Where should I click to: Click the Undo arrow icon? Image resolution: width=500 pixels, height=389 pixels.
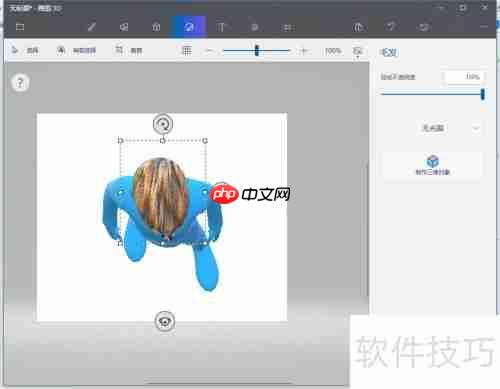coord(391,26)
